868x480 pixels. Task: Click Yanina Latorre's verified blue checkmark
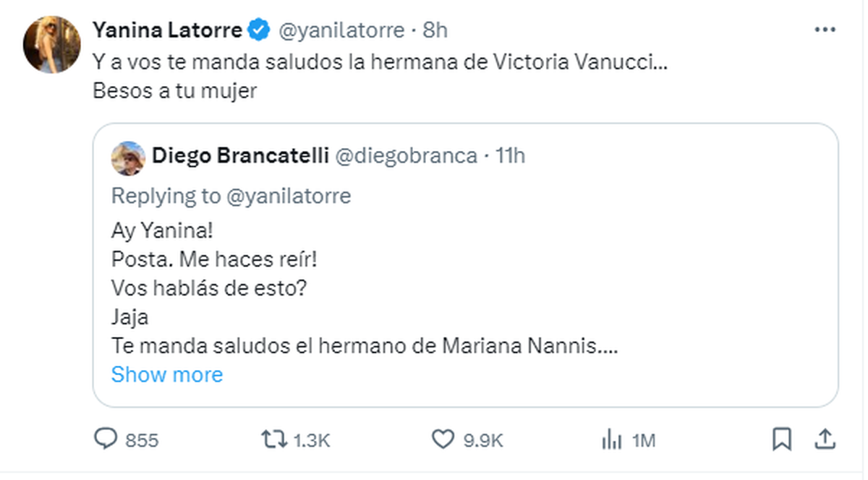click(257, 30)
